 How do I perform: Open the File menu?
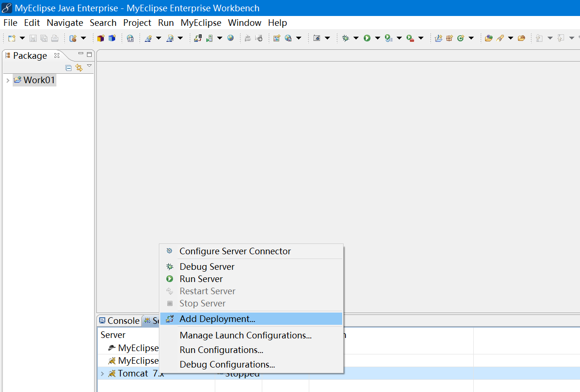10,23
